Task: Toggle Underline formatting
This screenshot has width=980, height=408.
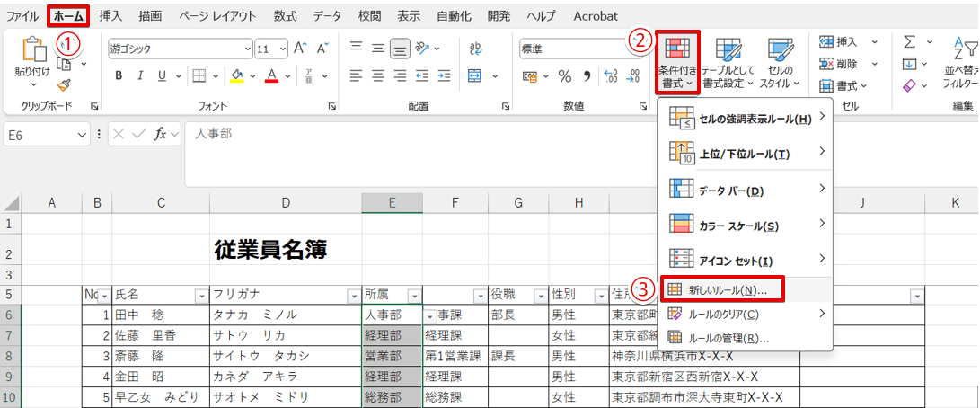Action: coord(162,76)
